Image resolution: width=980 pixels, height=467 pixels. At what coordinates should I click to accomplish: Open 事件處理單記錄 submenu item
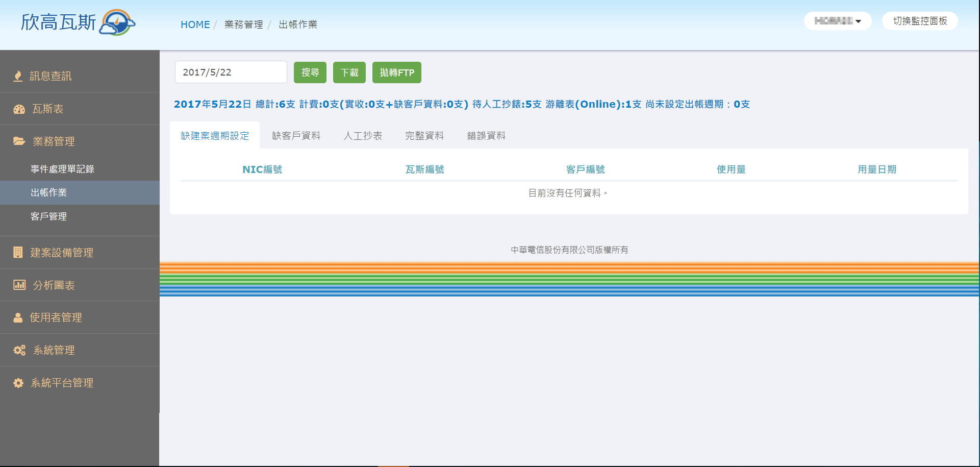click(x=80, y=169)
